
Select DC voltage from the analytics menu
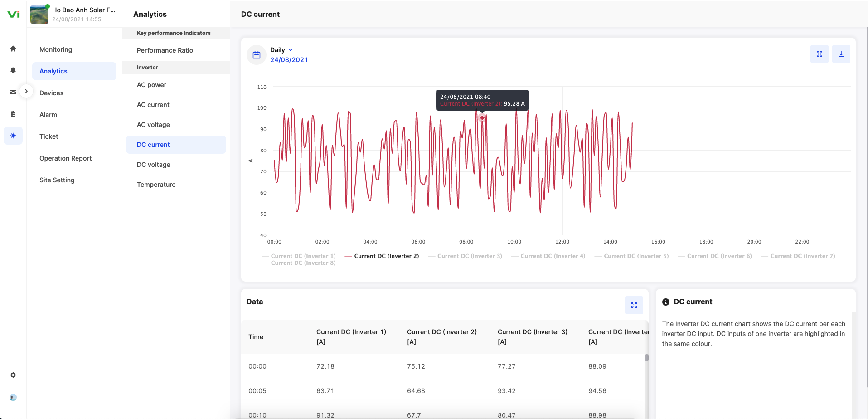154,165
